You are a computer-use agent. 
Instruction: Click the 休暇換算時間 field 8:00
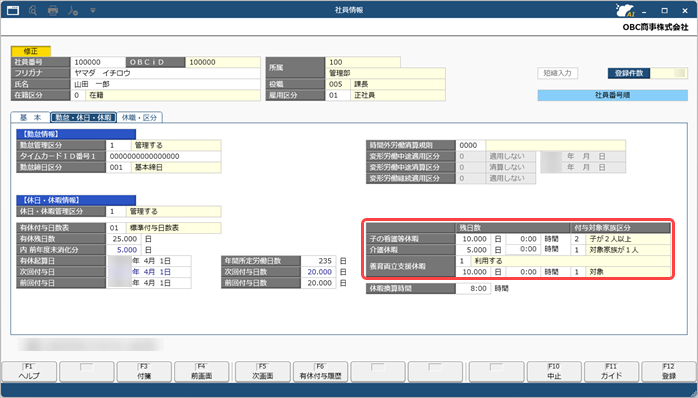(473, 288)
